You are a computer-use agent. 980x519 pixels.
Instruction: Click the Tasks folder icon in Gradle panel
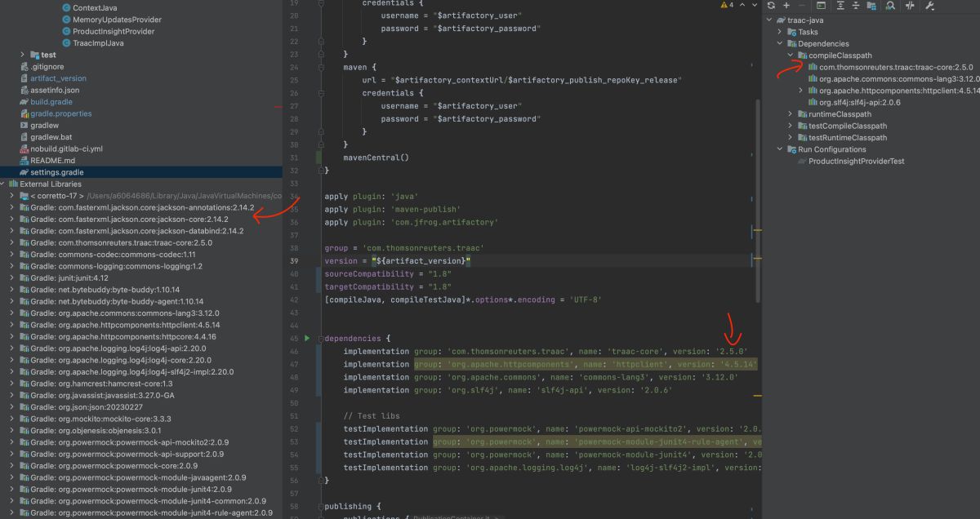click(x=791, y=32)
